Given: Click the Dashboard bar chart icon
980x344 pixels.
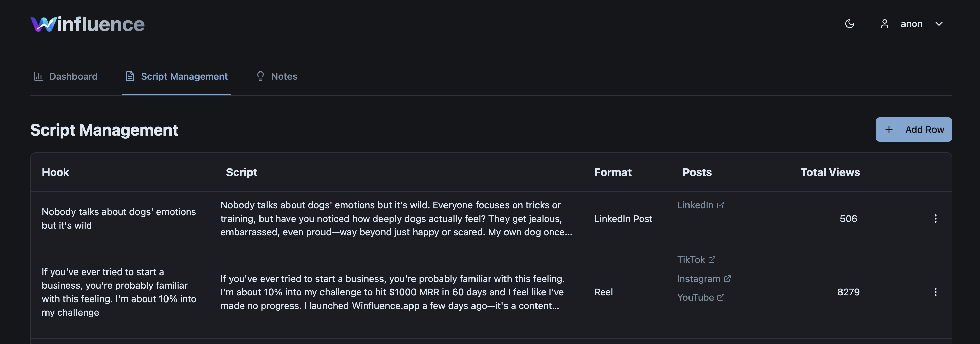Looking at the screenshot, I should point(38,76).
